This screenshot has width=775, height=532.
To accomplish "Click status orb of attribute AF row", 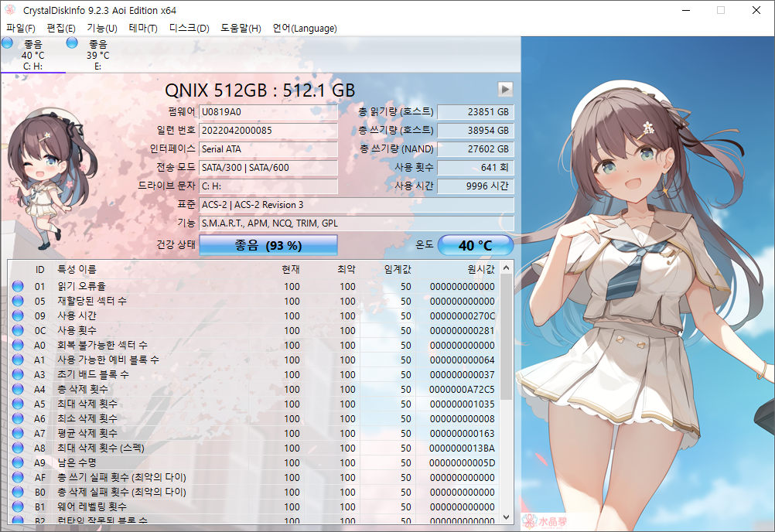I will [18, 477].
